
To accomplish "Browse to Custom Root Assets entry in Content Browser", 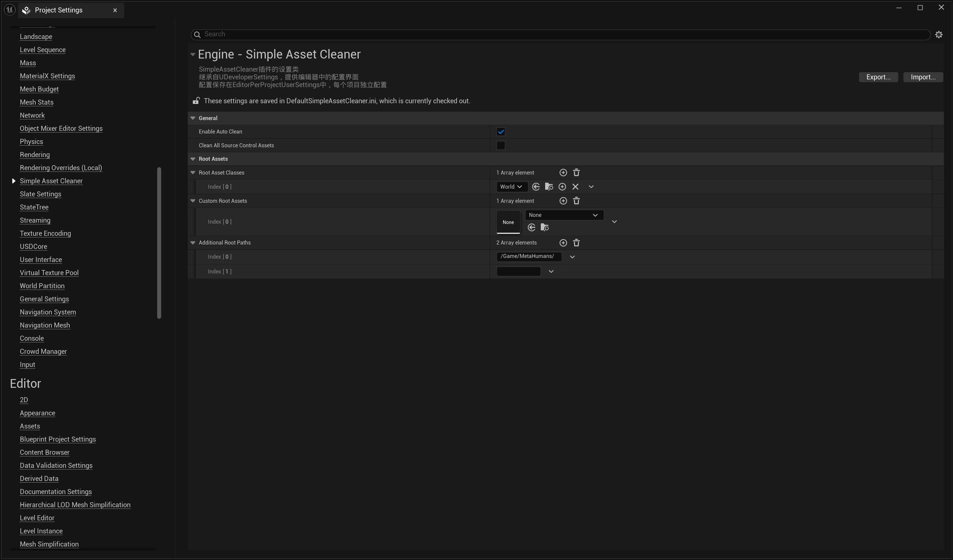I will (x=545, y=227).
